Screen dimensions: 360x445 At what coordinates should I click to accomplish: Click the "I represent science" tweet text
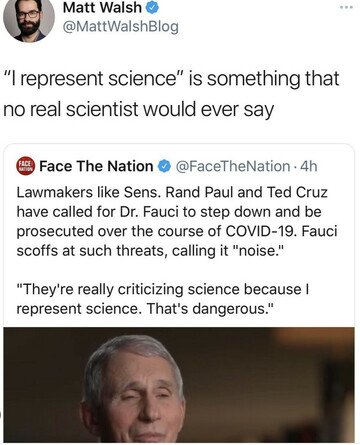[x=171, y=94]
